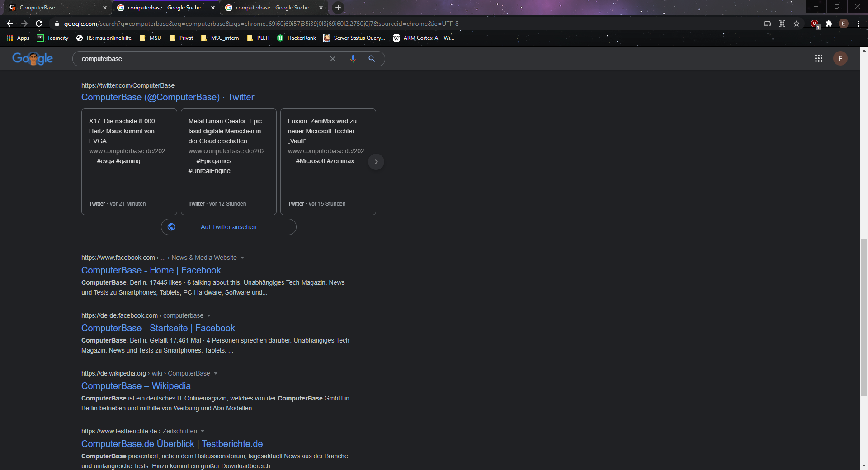Open the HackerRank bookmark
This screenshot has width=868, height=470.
pos(297,38)
